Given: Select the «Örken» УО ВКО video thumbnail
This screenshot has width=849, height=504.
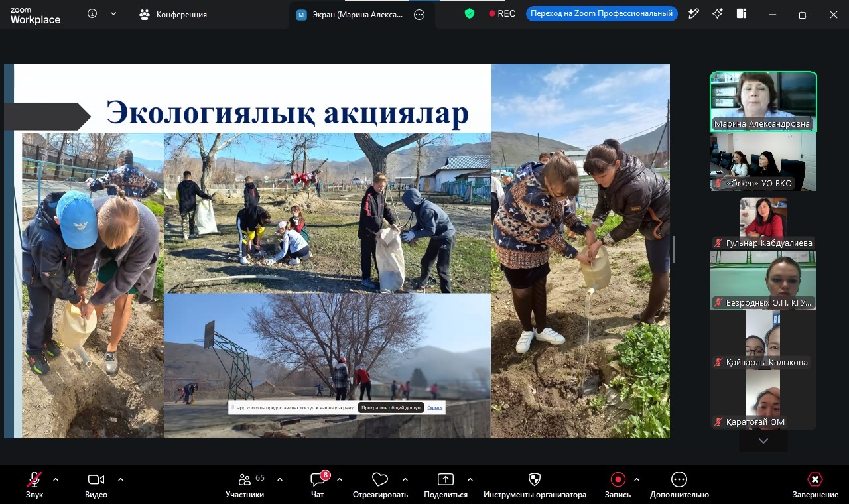Looking at the screenshot, I should pos(763,161).
